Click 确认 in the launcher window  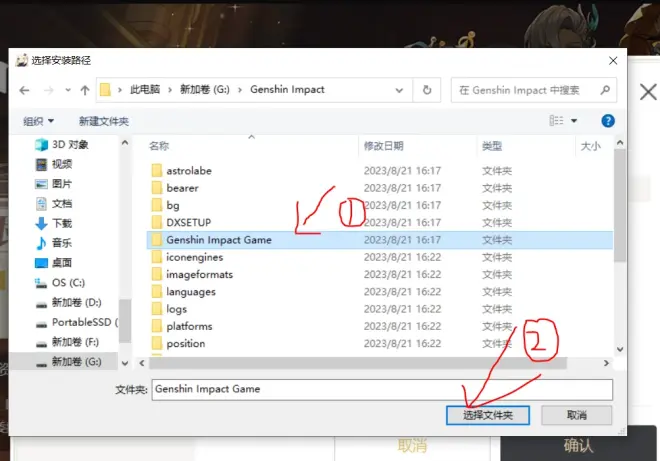pos(578,445)
